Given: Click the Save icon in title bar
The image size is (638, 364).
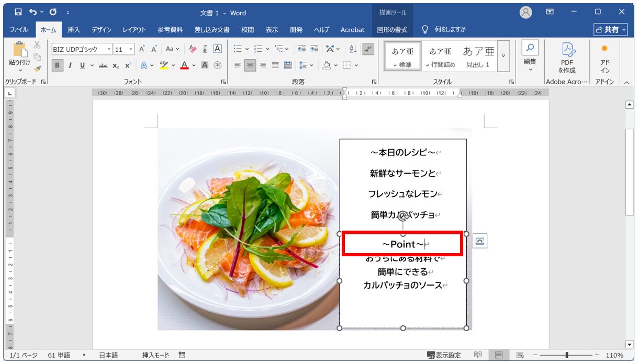Looking at the screenshot, I should tap(18, 12).
